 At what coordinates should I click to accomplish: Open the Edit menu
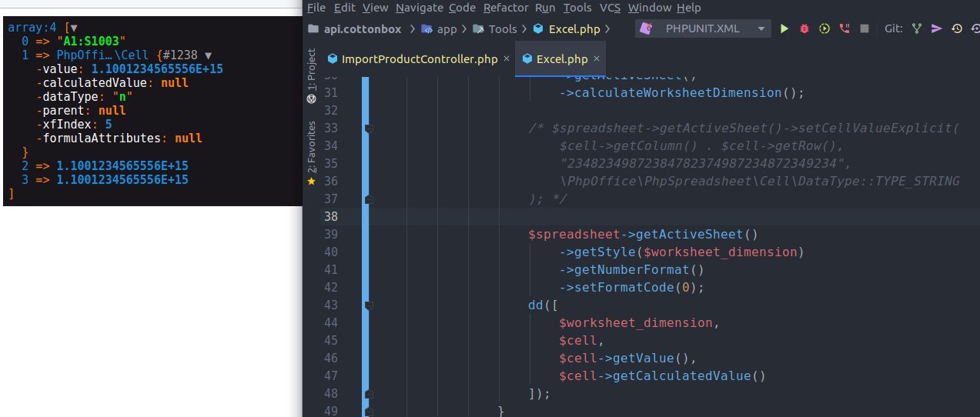[x=344, y=8]
